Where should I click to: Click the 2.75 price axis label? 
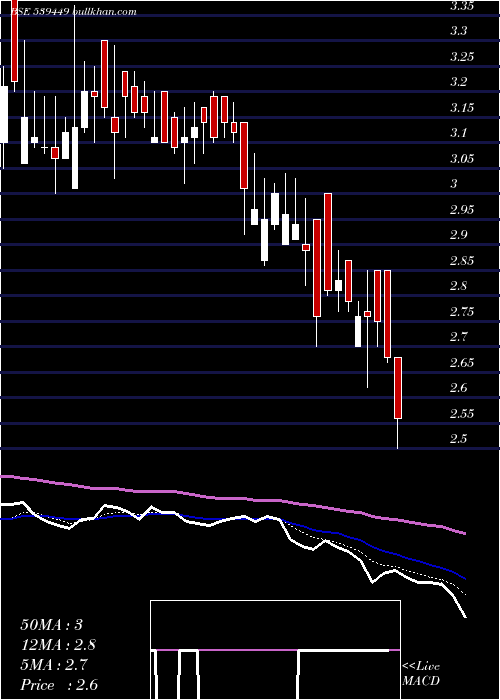(462, 312)
